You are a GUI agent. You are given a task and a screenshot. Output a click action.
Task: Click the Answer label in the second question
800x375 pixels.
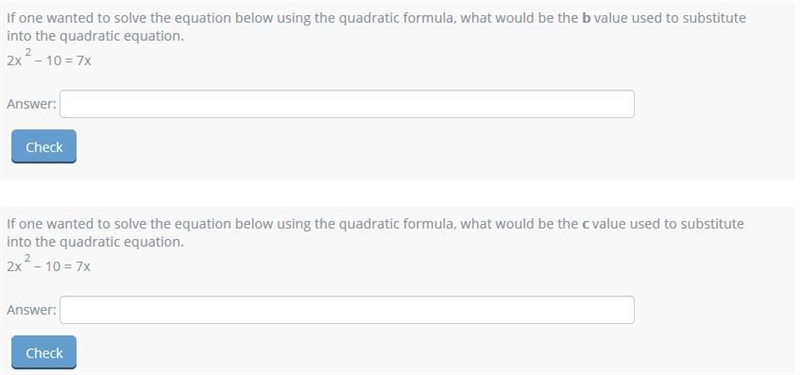click(x=32, y=310)
